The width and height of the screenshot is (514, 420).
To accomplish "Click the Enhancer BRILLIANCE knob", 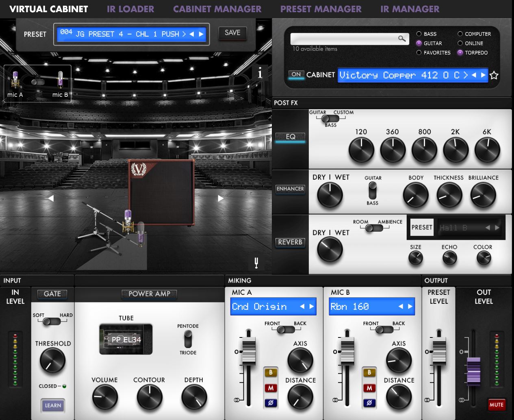I will point(483,195).
